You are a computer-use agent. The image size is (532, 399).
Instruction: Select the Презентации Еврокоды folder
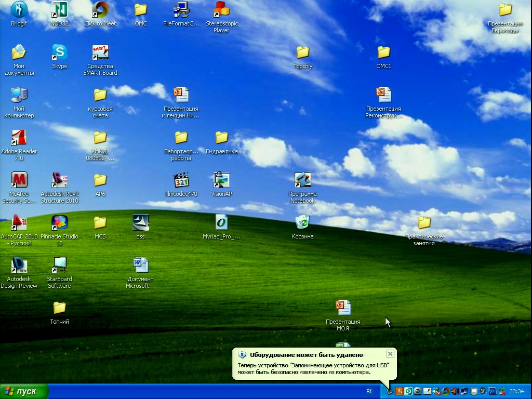coord(505,17)
